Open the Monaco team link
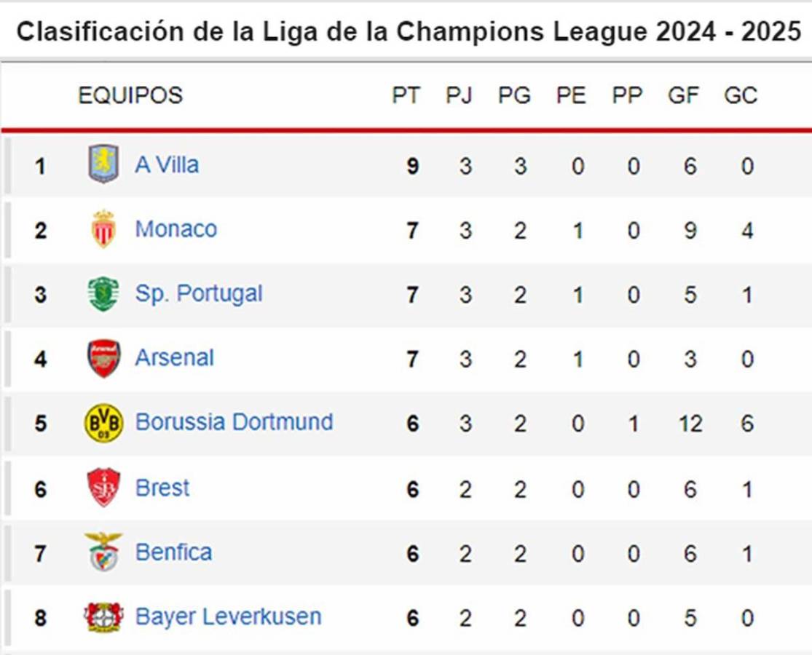This screenshot has height=655, width=812. coord(176,229)
